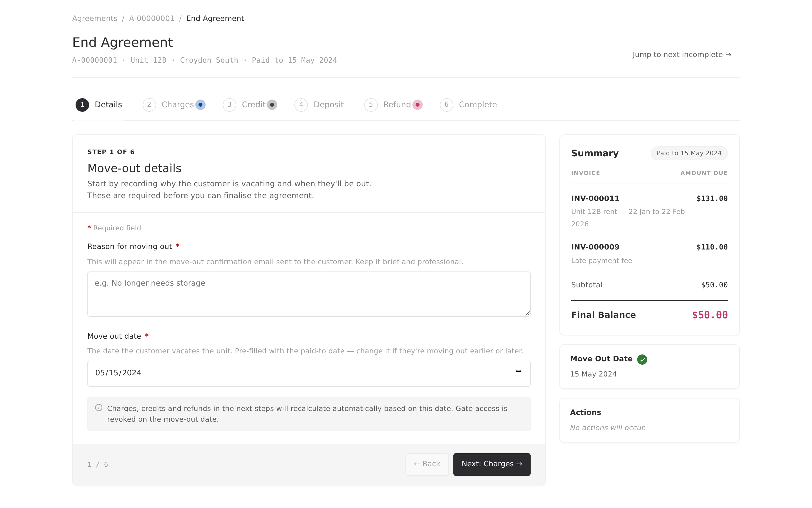This screenshot has height=508, width=812.
Task: Click the Next: Charges button
Action: tap(492, 464)
